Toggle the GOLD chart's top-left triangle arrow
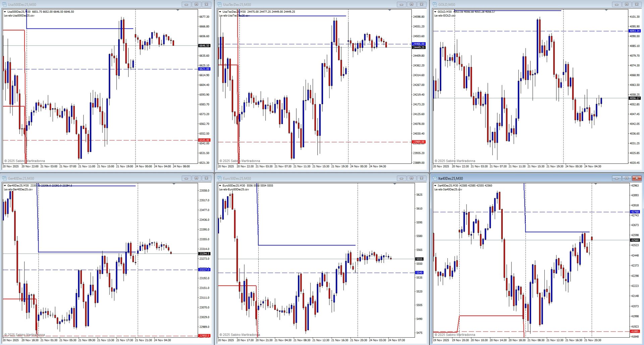The image size is (644, 345). coord(435,12)
